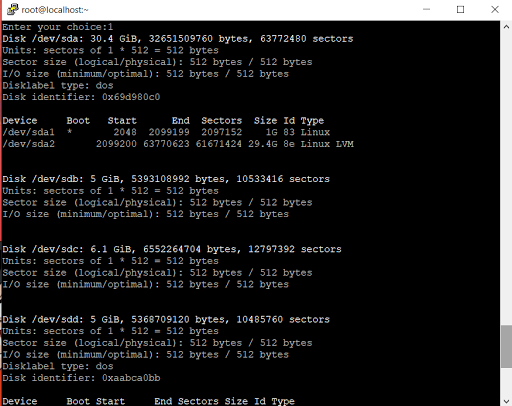Click the disk identifier '0x69d980c0'

click(131, 97)
